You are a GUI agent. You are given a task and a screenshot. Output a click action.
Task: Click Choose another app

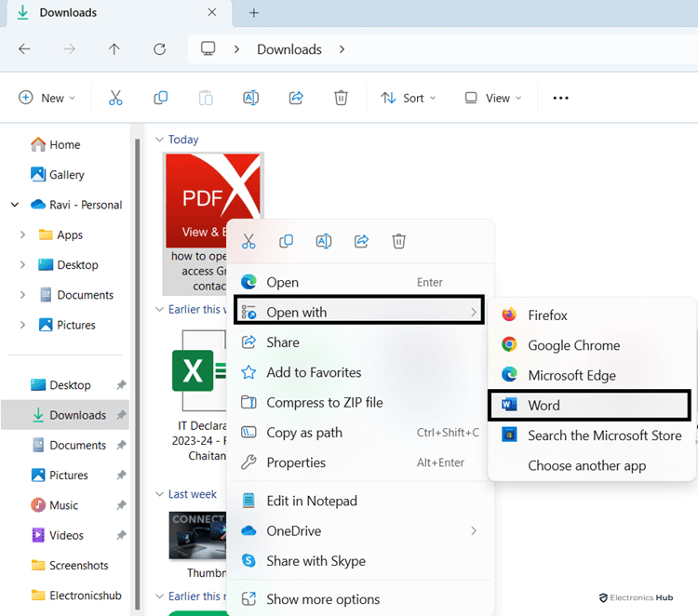click(591, 465)
